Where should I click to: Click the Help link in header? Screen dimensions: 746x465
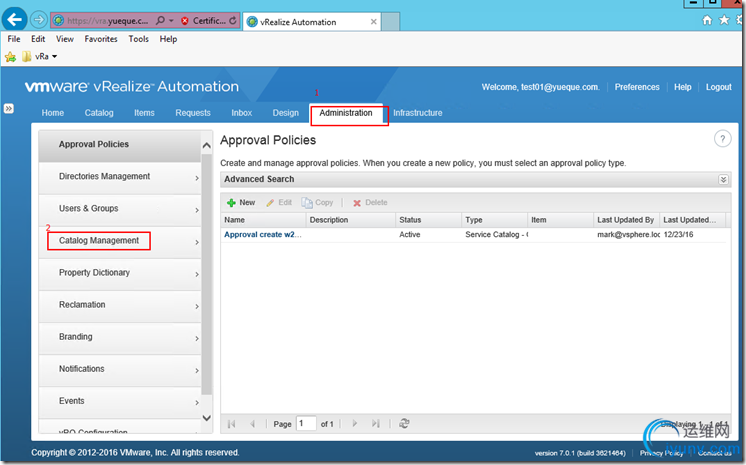click(x=682, y=87)
